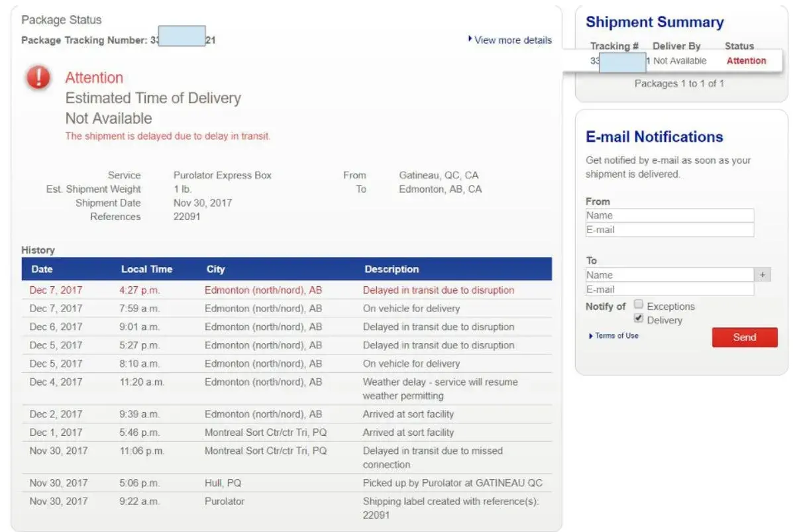Image resolution: width=793 pixels, height=532 pixels.
Task: Click the View more details arrow icon
Action: point(470,40)
